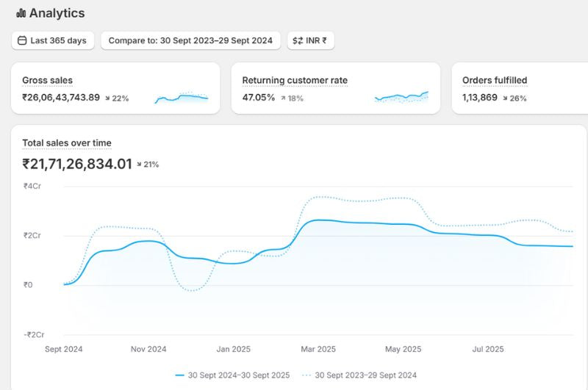Screen dimensions: 588x390
Task: Click the Returning customer rate sparkline chart
Action: (x=401, y=97)
